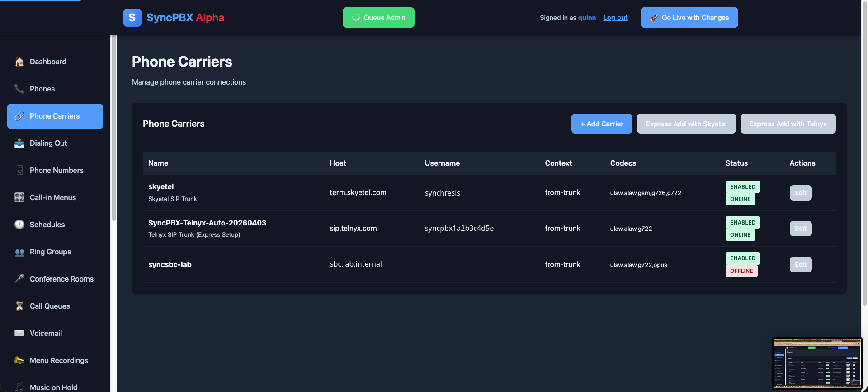Click the syncpbx1a2b3c4d5e username cell
Screen dimensions: 868x392
coord(459,228)
